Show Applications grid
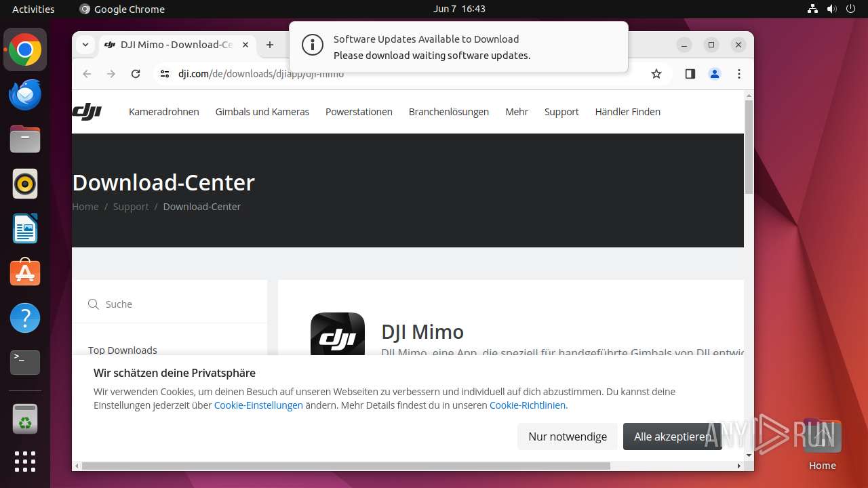The image size is (868, 488). coord(25,462)
